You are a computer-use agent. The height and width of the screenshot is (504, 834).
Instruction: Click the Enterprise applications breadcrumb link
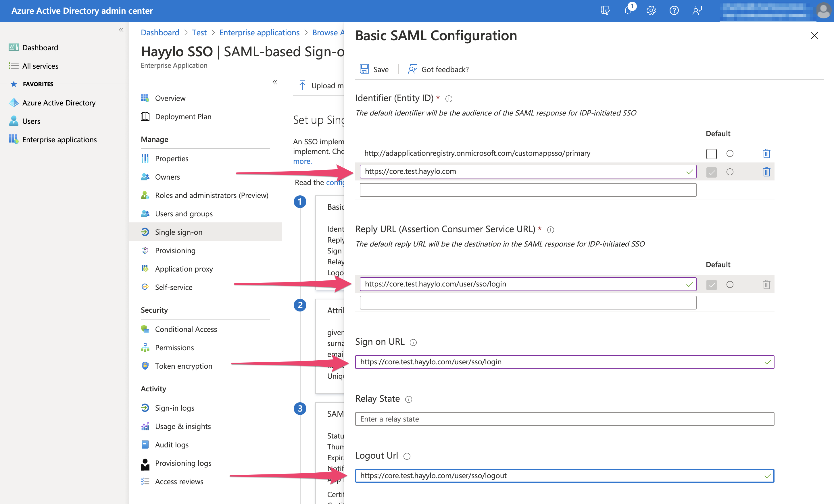[259, 32]
